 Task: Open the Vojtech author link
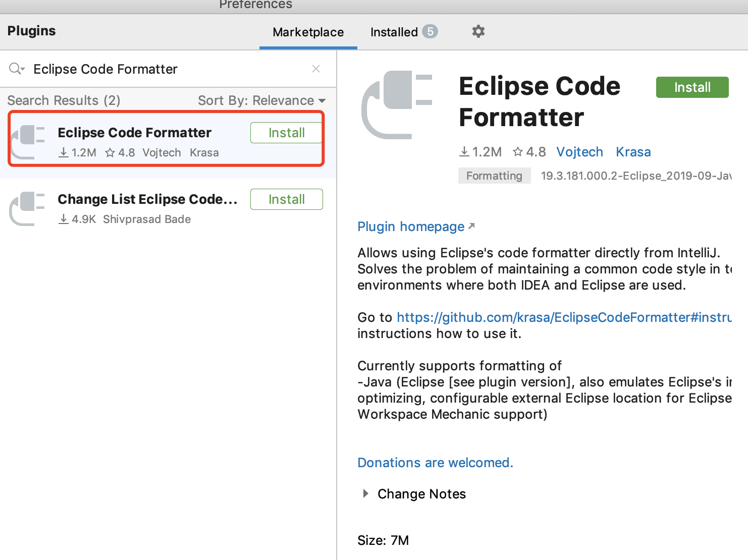pos(579,152)
